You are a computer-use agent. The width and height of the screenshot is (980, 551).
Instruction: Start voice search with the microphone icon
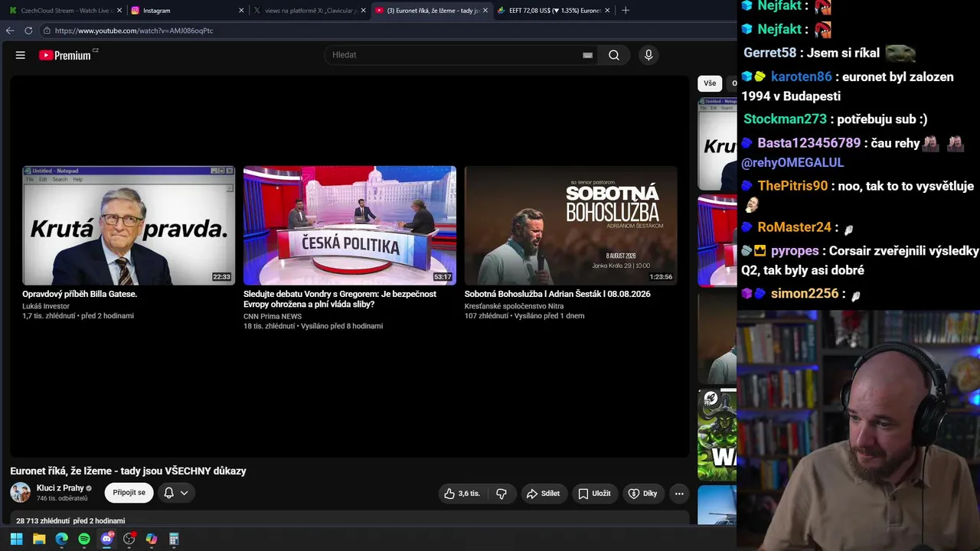coord(648,55)
